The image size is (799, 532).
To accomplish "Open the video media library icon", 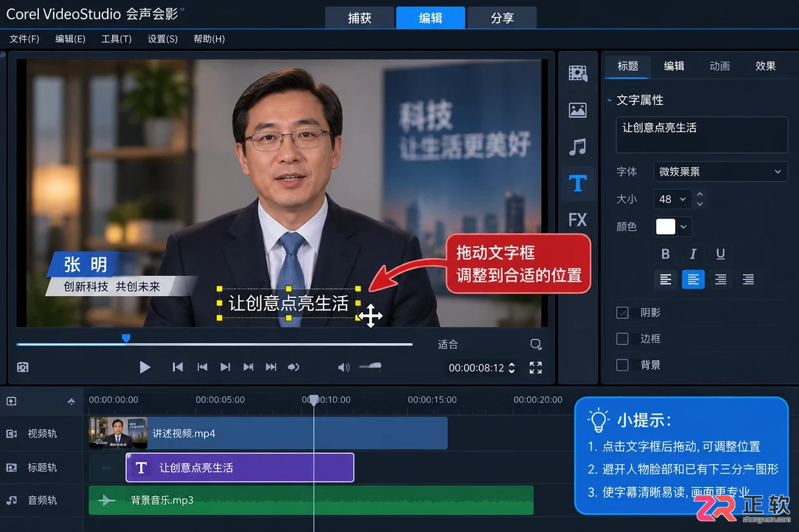I will point(578,73).
